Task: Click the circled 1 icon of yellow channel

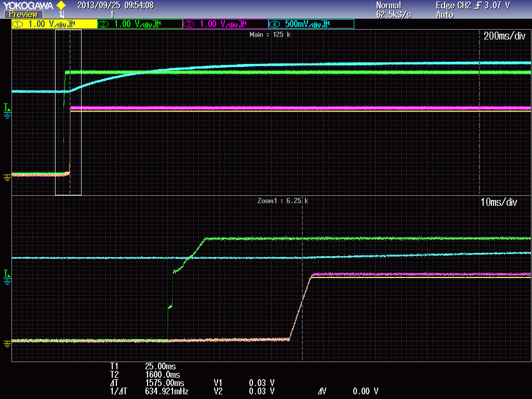Action: pyautogui.click(x=18, y=24)
